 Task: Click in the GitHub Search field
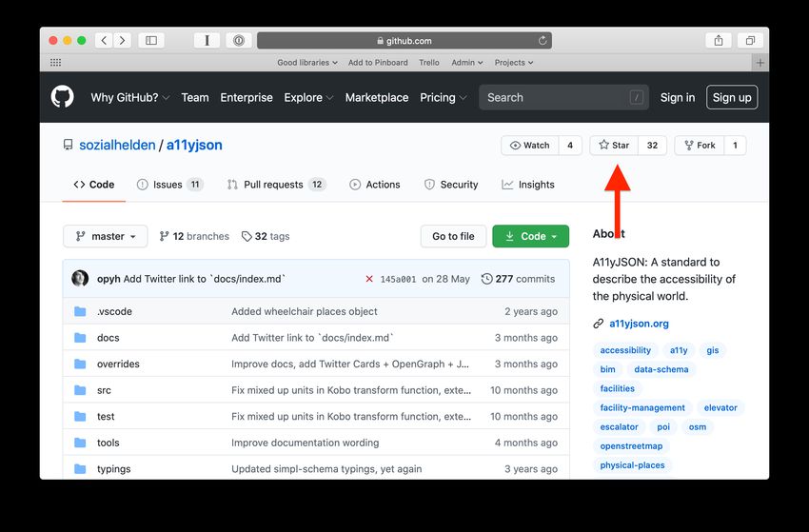pos(564,97)
